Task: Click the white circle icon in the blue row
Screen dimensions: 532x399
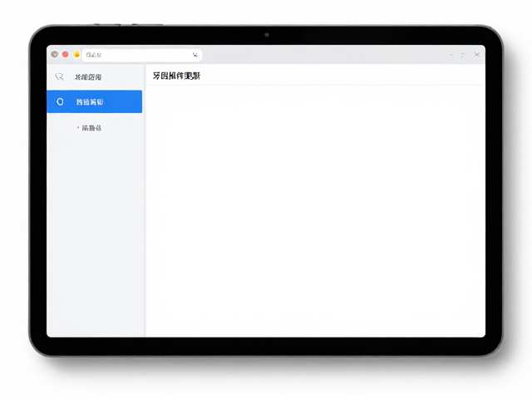Action: [60, 101]
